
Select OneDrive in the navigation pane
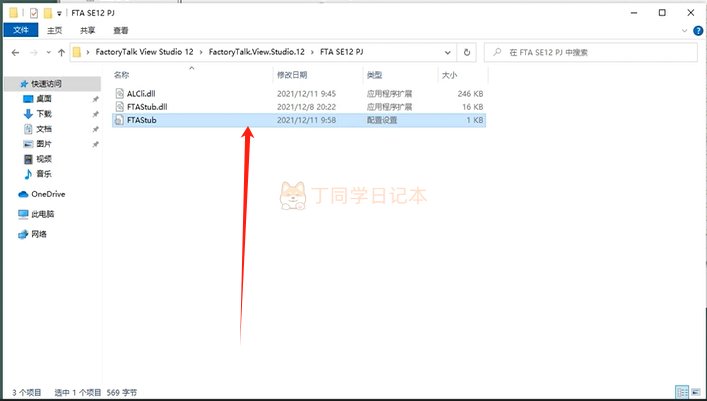click(47, 194)
